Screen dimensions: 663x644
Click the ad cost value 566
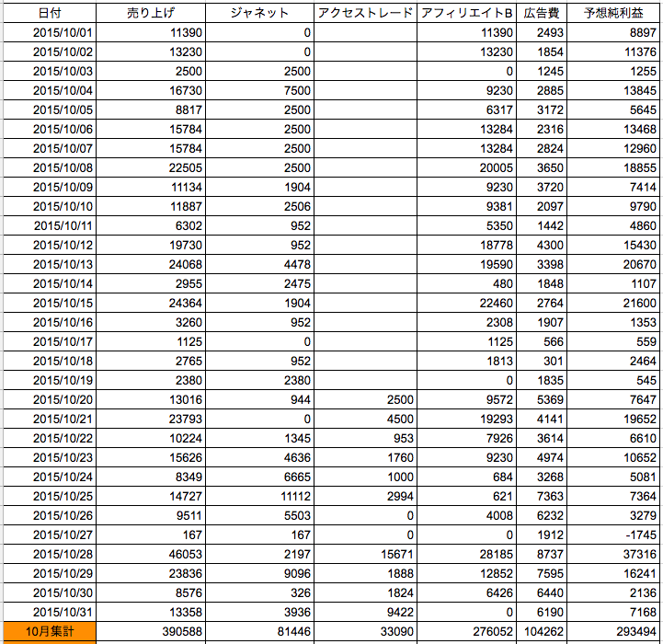(542, 341)
